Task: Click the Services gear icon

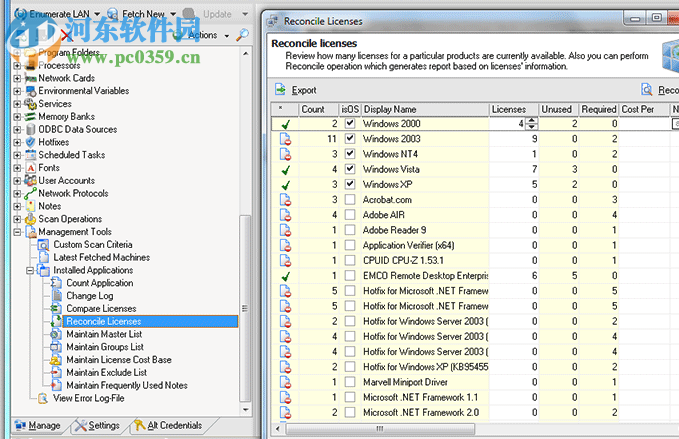Action: pyautogui.click(x=30, y=104)
